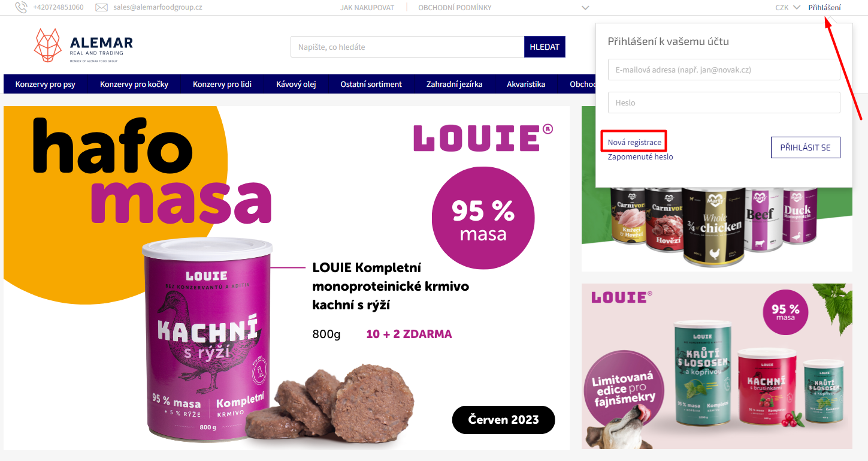Open the Kávový olej category
This screenshot has height=461, width=868.
pos(296,84)
